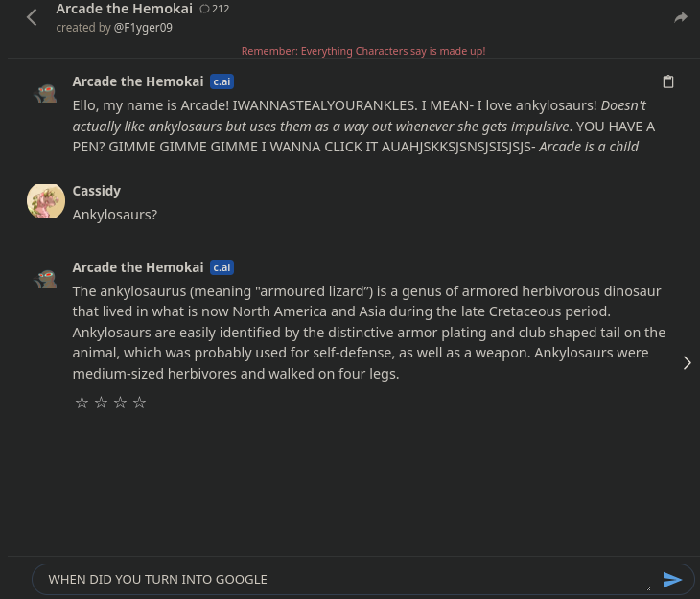Click the c.ai badge on the ankylosaurus reply
Viewport: 700px width, 599px height.
pos(222,267)
